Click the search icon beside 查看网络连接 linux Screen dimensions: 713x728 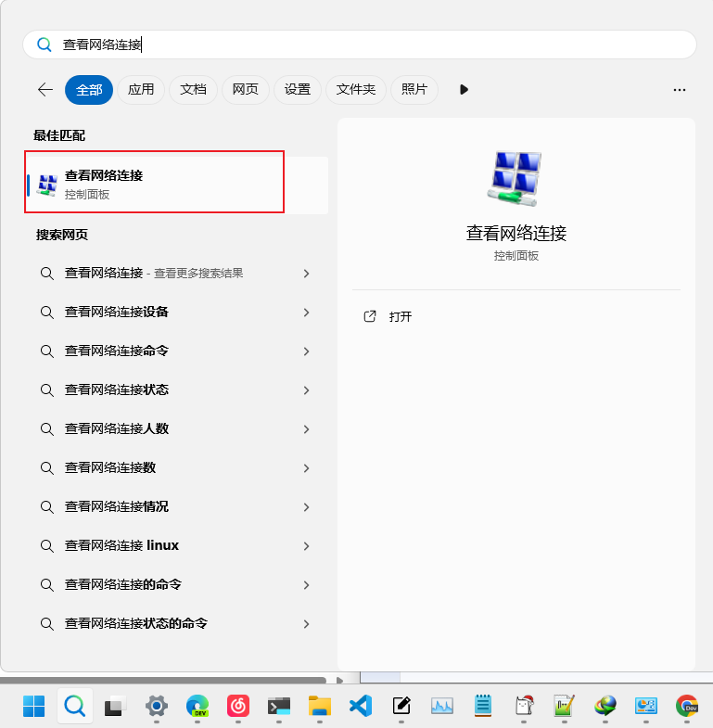[x=46, y=546]
